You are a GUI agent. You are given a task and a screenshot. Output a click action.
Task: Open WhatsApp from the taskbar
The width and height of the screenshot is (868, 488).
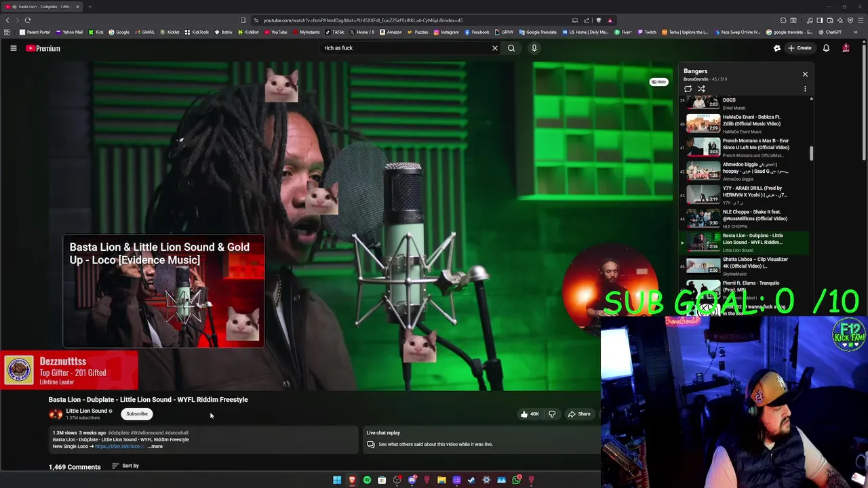(x=517, y=480)
